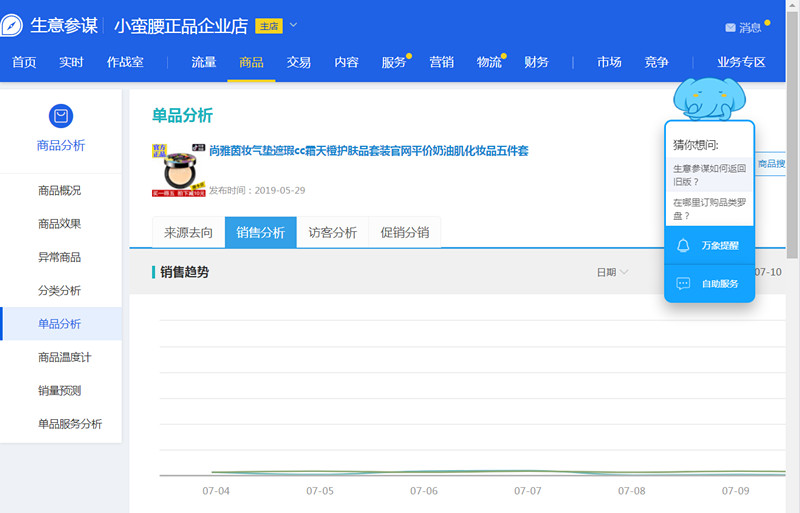Viewport: 800px width, 513px height.
Task: Switch to the 访客分析 tab
Action: pos(332,232)
